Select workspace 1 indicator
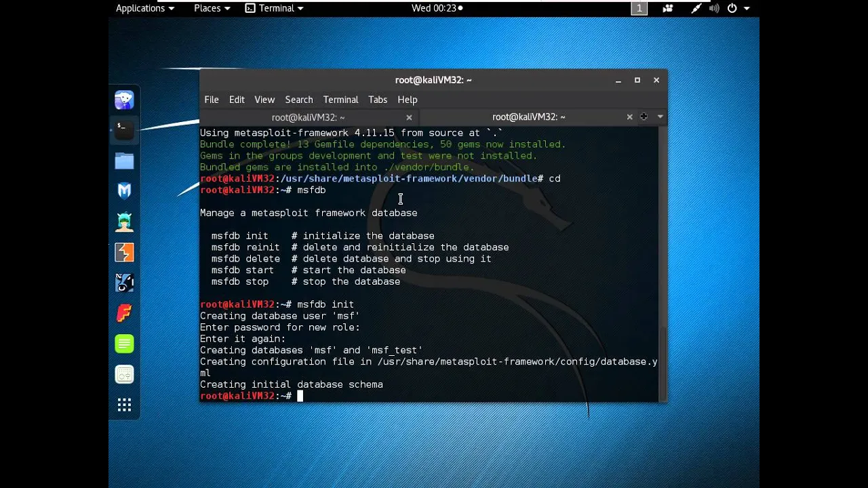Viewport: 868px width, 488px height. pyautogui.click(x=639, y=8)
